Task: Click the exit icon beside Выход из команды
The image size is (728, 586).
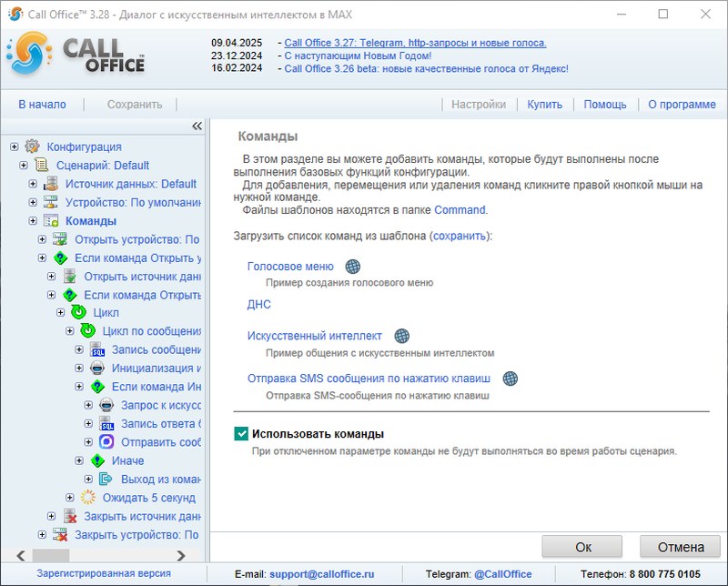Action: pos(106,479)
